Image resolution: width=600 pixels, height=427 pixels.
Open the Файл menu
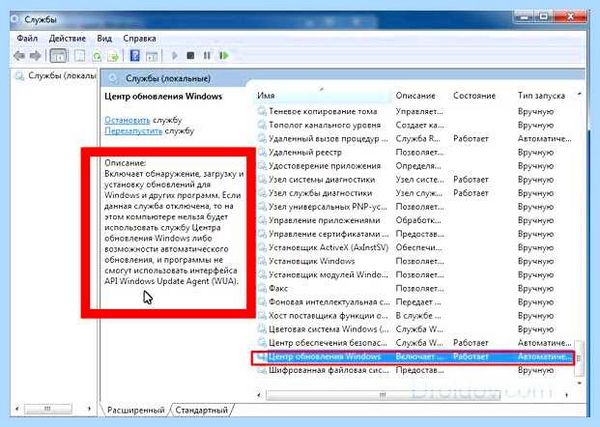[27, 39]
